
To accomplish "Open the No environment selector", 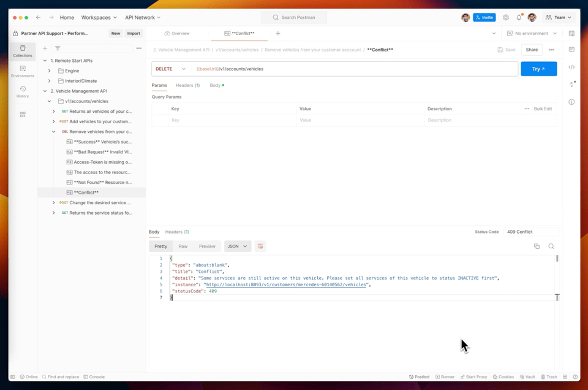I will (532, 33).
